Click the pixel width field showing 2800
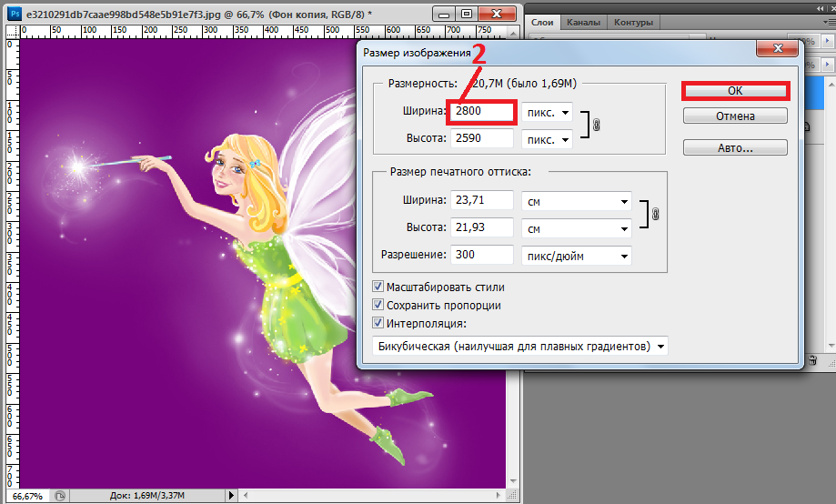Viewport: 836px width, 504px height. pyautogui.click(x=481, y=111)
